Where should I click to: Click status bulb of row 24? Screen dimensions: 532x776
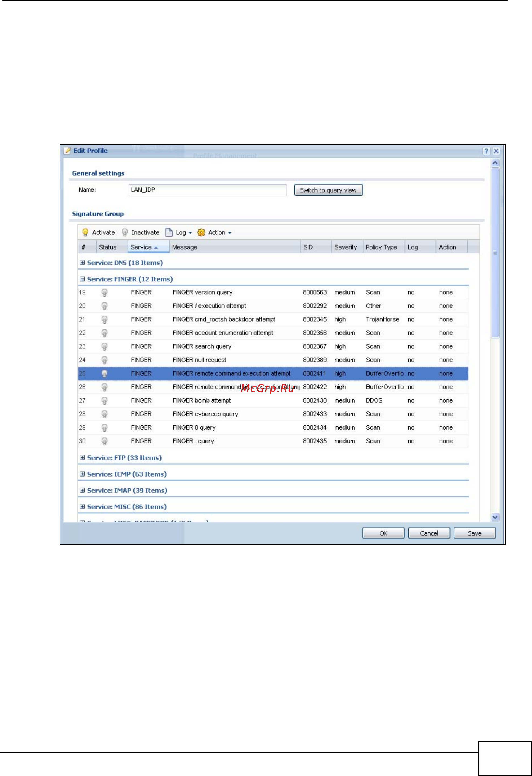point(104,360)
